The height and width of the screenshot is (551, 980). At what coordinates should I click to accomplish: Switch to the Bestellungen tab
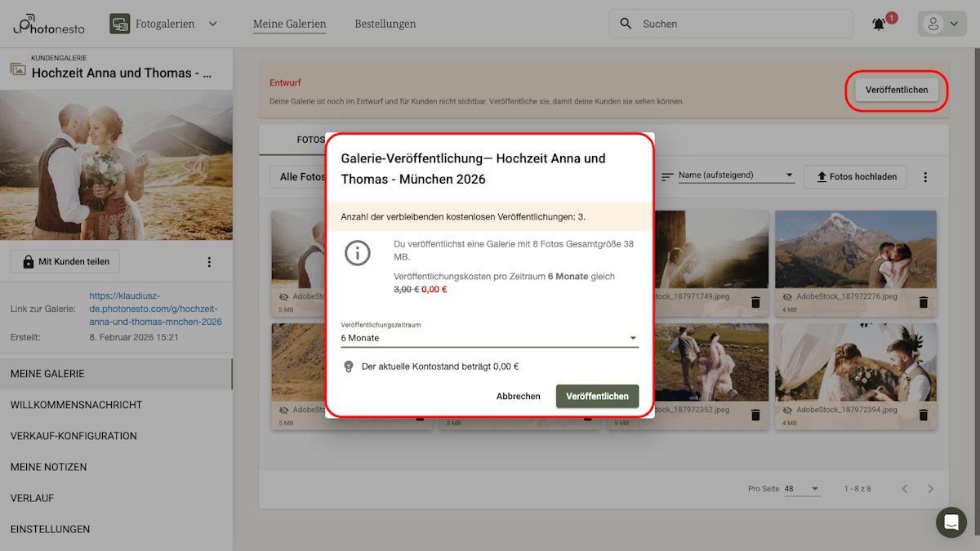tap(385, 24)
